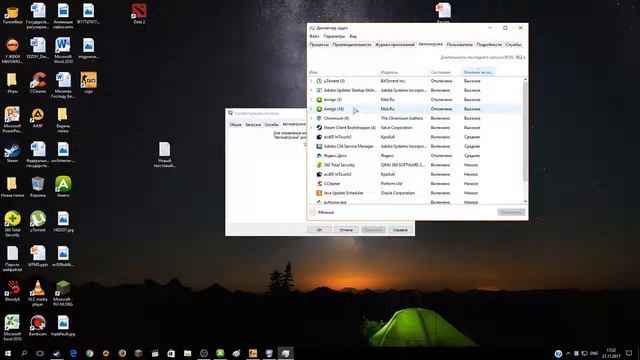Open the Вид menu in Task Manager
This screenshot has width=640, height=360.
[353, 36]
